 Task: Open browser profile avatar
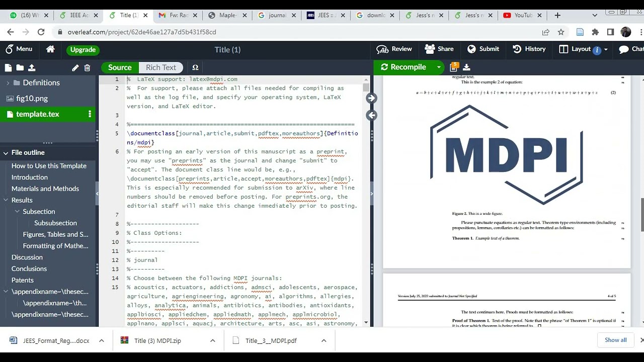click(x=626, y=32)
